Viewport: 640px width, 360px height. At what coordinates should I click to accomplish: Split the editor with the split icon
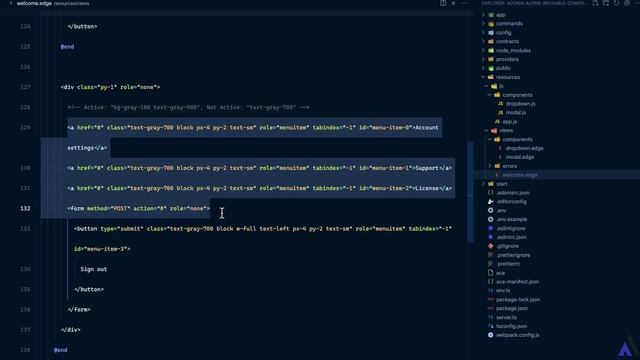tap(443, 3)
